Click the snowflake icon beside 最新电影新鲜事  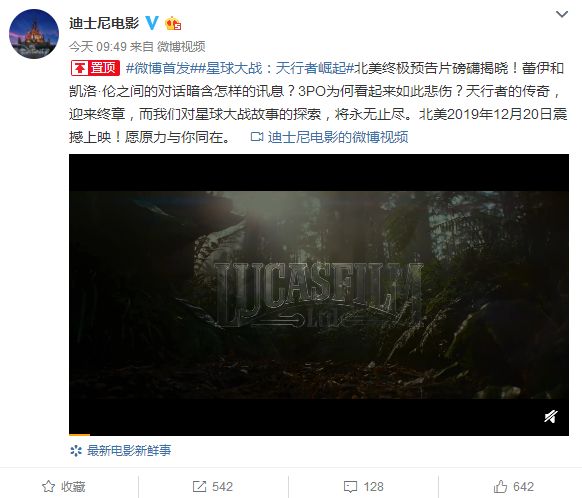[x=76, y=451]
